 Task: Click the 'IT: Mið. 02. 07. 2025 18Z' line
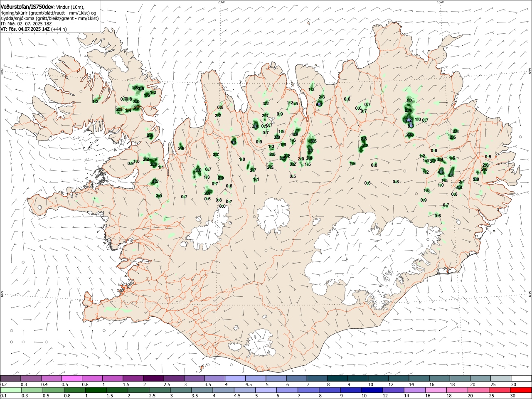tap(26, 24)
